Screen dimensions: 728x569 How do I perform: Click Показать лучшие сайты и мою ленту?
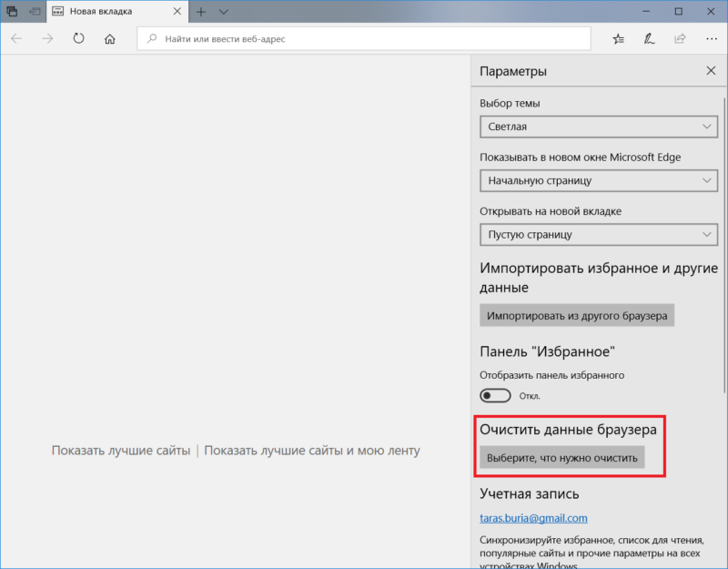312,450
